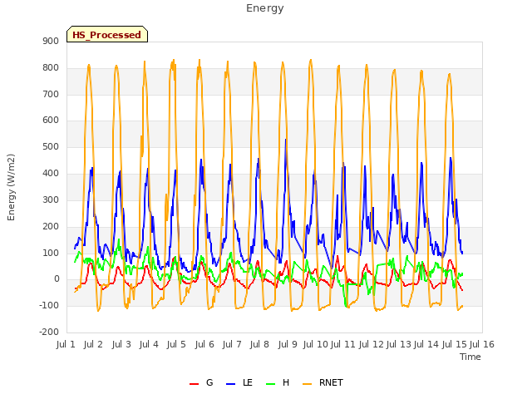
Task: Click the 300 y-axis tick label
Action: (51, 199)
